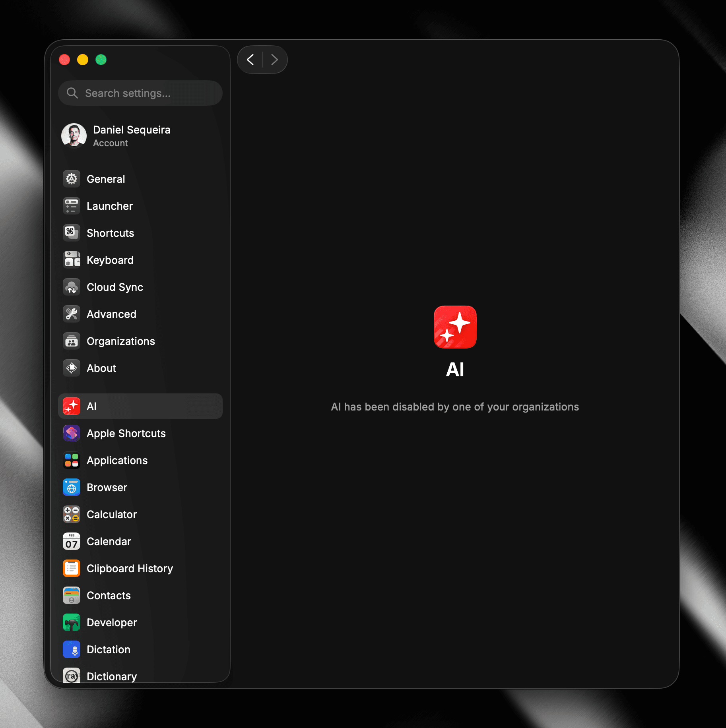
Task: Open Developer label
Action: pos(112,623)
